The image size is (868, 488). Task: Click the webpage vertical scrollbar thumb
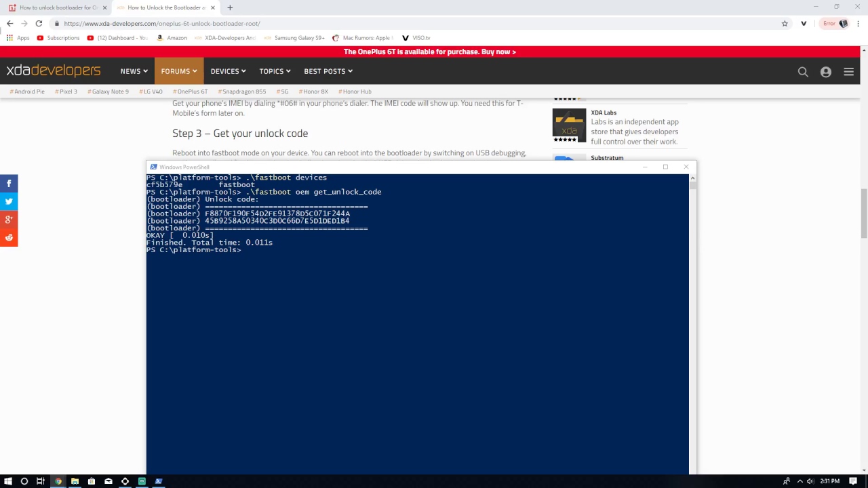pos(863,212)
